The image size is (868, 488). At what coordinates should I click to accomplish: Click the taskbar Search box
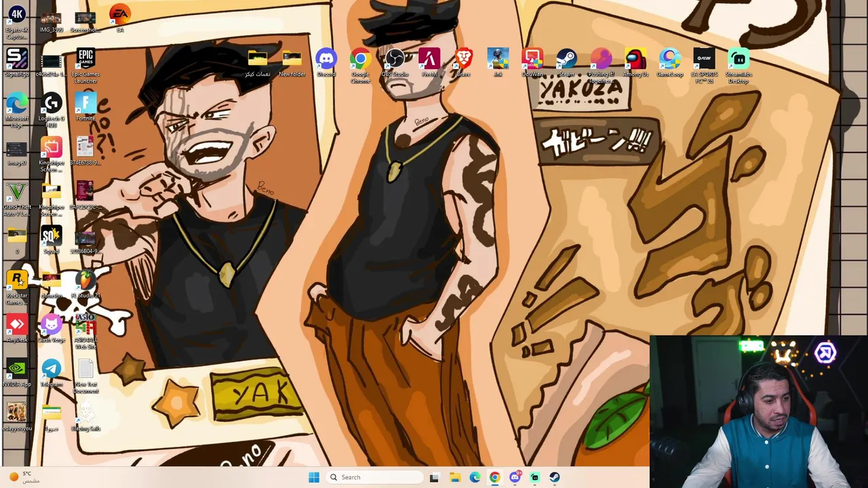(374, 477)
